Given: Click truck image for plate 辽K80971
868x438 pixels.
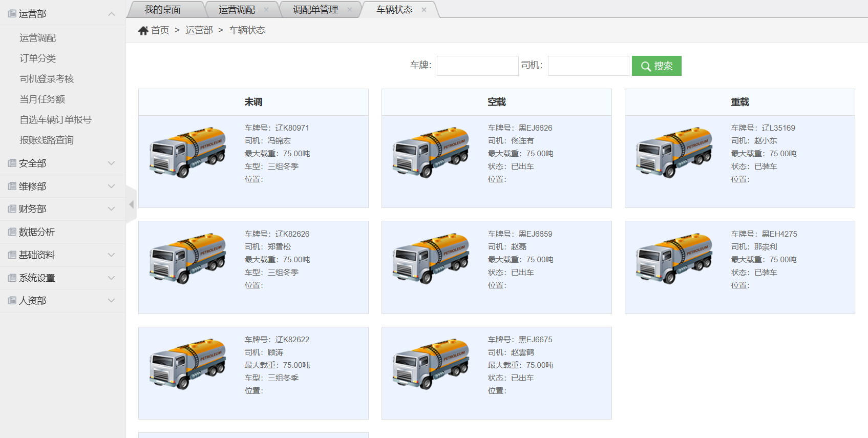Looking at the screenshot, I should [188, 152].
